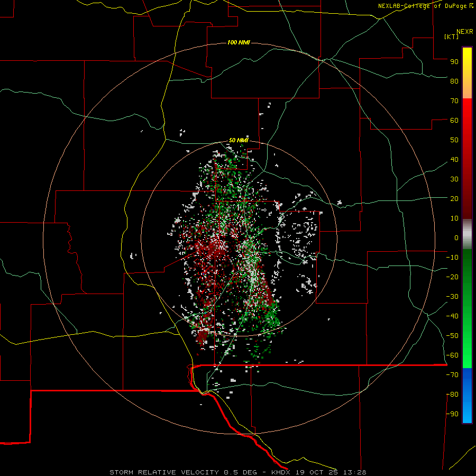Click the positive 60 scale value

pos(454,121)
